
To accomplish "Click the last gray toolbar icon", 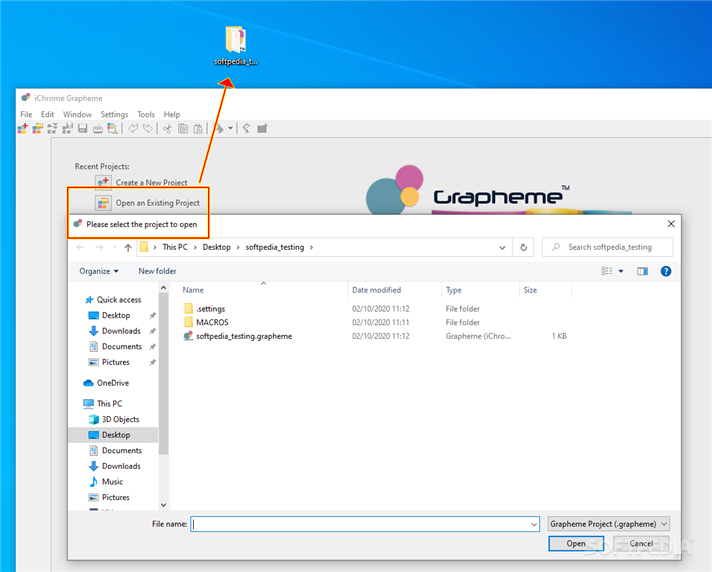I will coord(262,128).
